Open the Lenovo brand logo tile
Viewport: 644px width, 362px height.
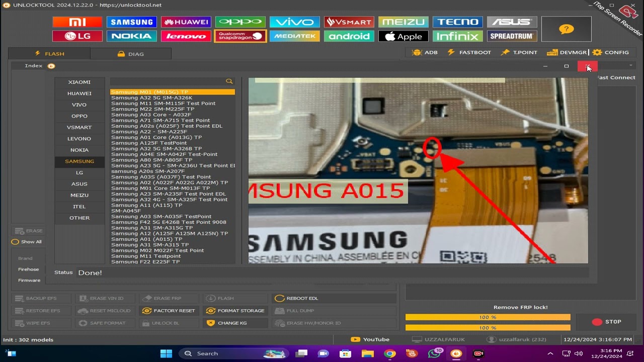tap(186, 36)
